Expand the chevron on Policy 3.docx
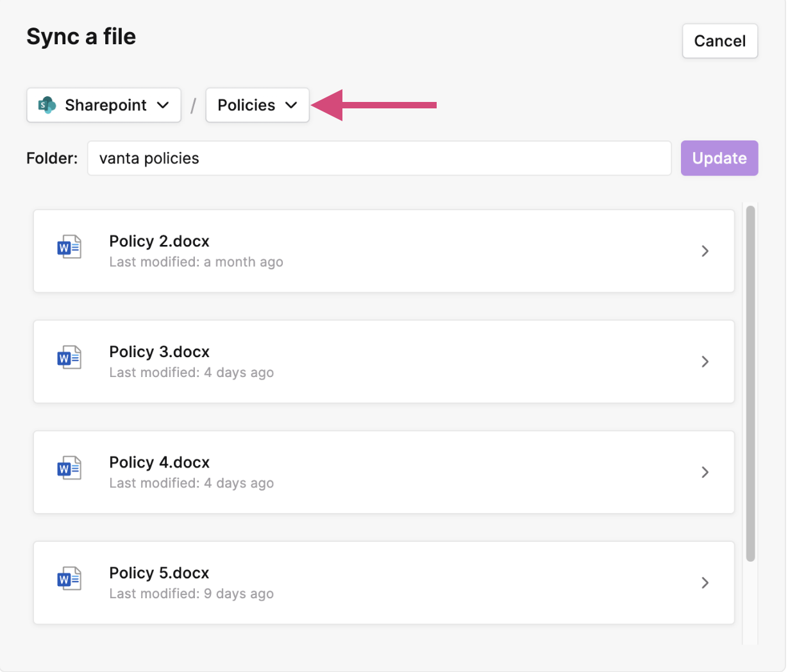Viewport: 790px width, 672px height. [705, 362]
